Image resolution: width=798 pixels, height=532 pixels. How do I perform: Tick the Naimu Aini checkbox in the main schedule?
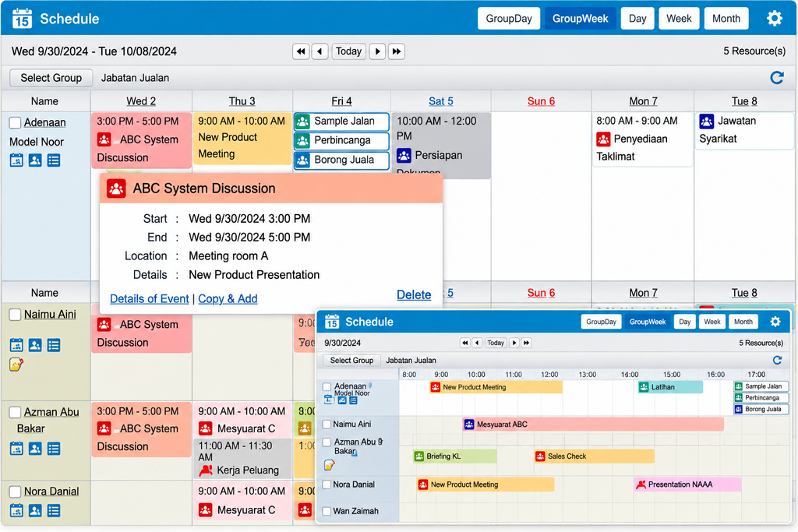click(x=16, y=315)
